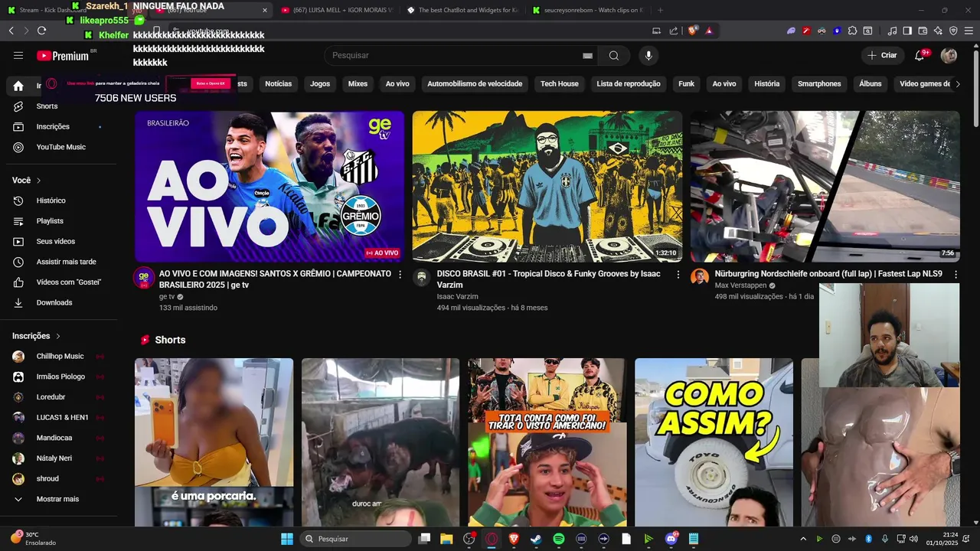The image size is (980, 551).
Task: Select the Automobilismo de velocidade chip
Action: click(475, 84)
